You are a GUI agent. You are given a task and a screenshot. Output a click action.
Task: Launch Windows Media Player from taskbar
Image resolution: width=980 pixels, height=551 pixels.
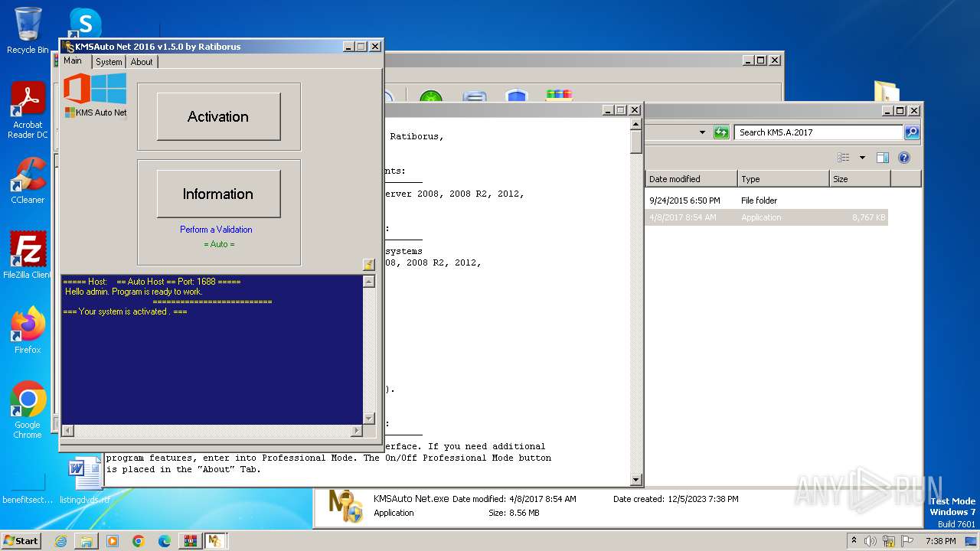(113, 541)
